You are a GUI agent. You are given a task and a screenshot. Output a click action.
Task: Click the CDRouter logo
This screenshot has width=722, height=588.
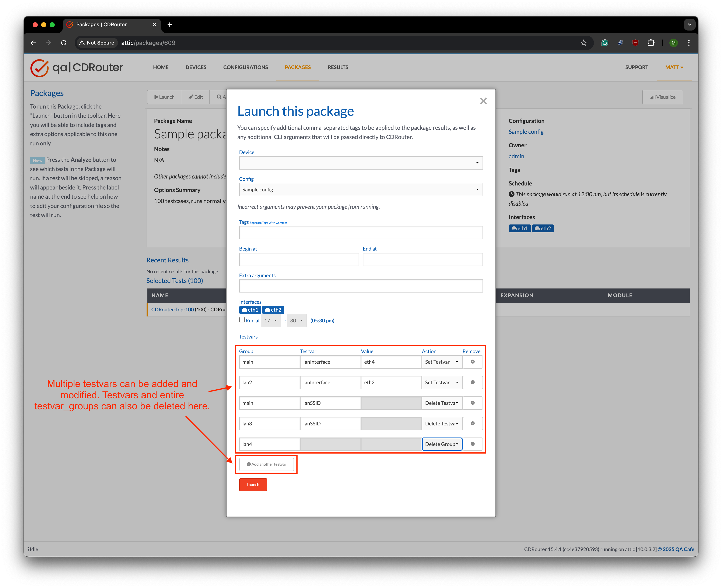77,68
